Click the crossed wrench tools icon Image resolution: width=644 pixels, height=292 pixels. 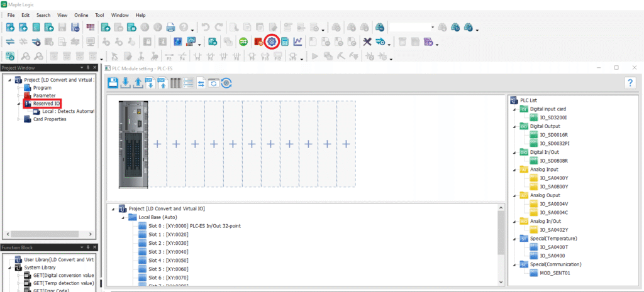click(367, 41)
